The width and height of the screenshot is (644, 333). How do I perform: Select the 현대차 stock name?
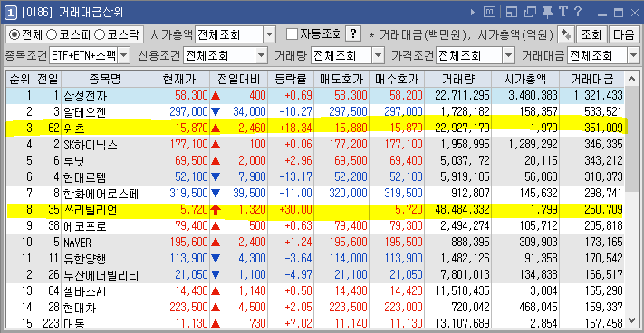[x=81, y=308]
